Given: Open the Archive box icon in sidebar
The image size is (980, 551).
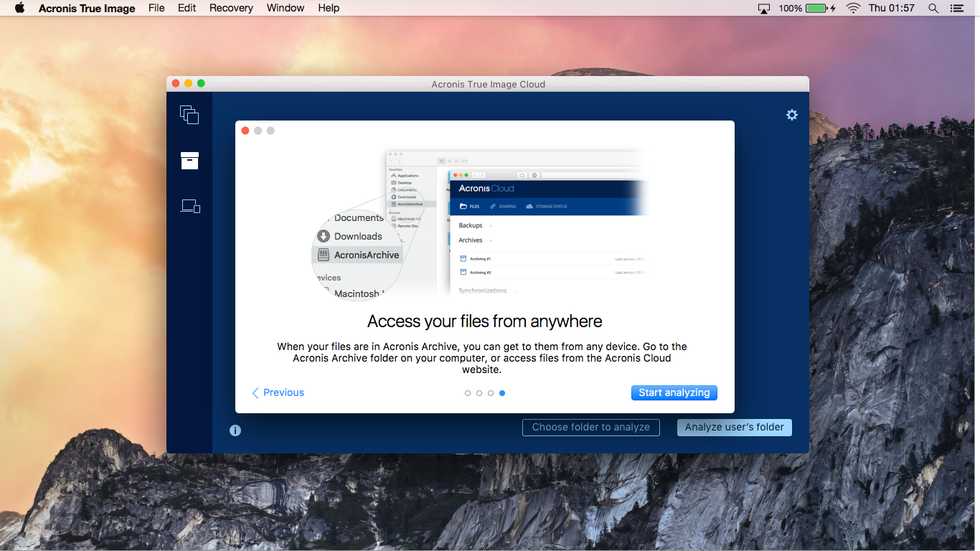Looking at the screenshot, I should (x=189, y=161).
